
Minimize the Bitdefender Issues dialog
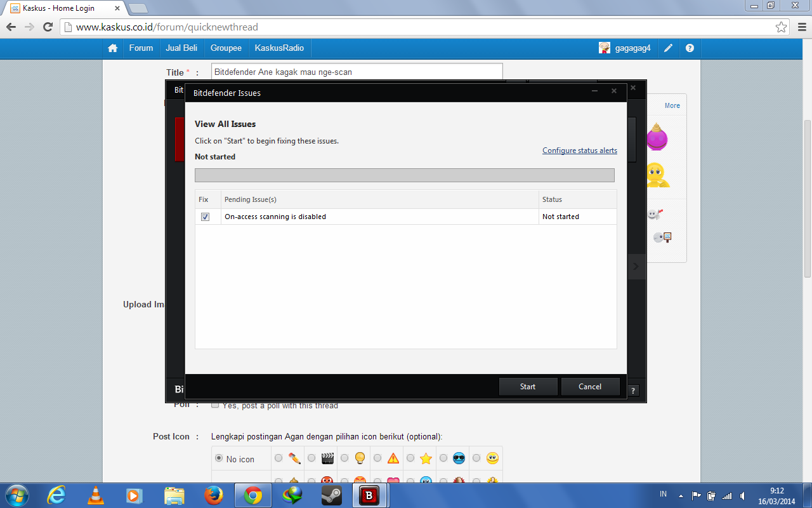[x=595, y=92]
